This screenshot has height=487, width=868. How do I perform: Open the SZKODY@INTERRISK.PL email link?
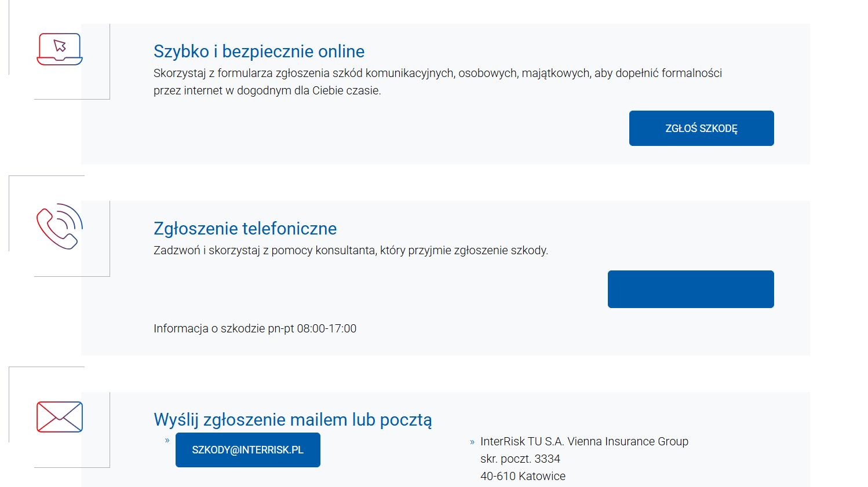[x=247, y=449]
